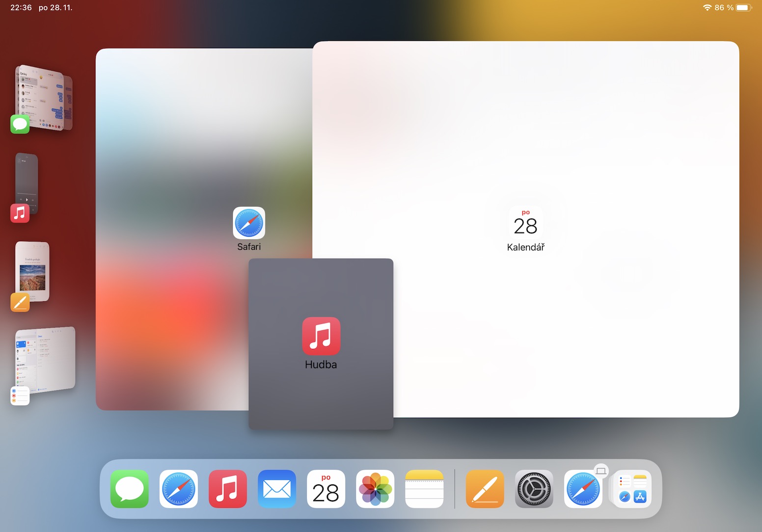The height and width of the screenshot is (532, 762).
Task: Tap the battery icon in the status bar
Action: pyautogui.click(x=744, y=7)
